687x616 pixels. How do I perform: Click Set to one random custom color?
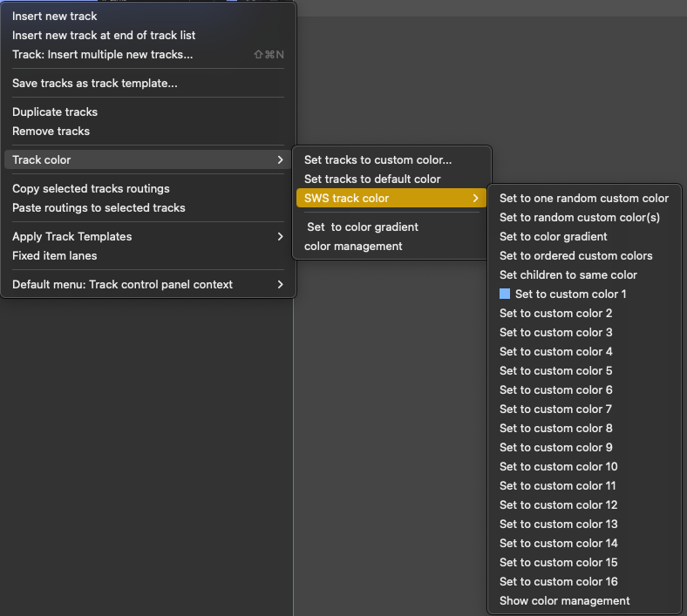coord(584,199)
